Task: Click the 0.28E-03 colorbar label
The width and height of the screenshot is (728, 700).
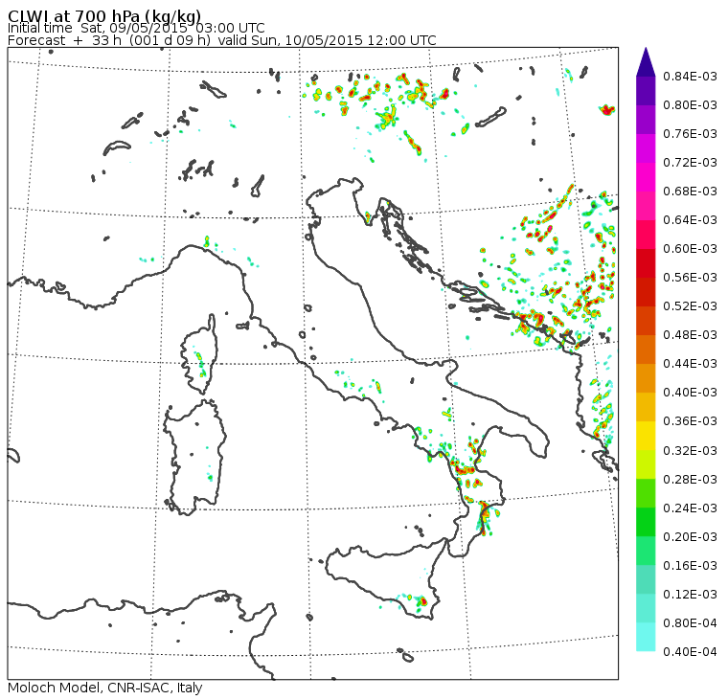Action: (x=690, y=480)
